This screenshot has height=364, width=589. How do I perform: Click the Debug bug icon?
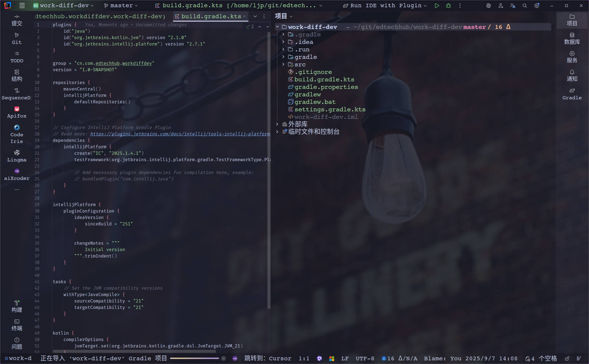click(x=448, y=6)
